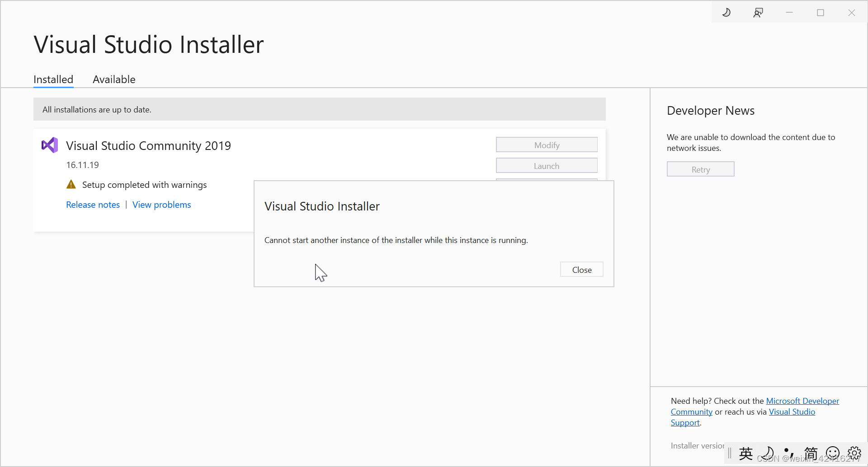This screenshot has height=467, width=868.
Task: Click Modify for Visual Studio Community 2019
Action: tap(547, 145)
